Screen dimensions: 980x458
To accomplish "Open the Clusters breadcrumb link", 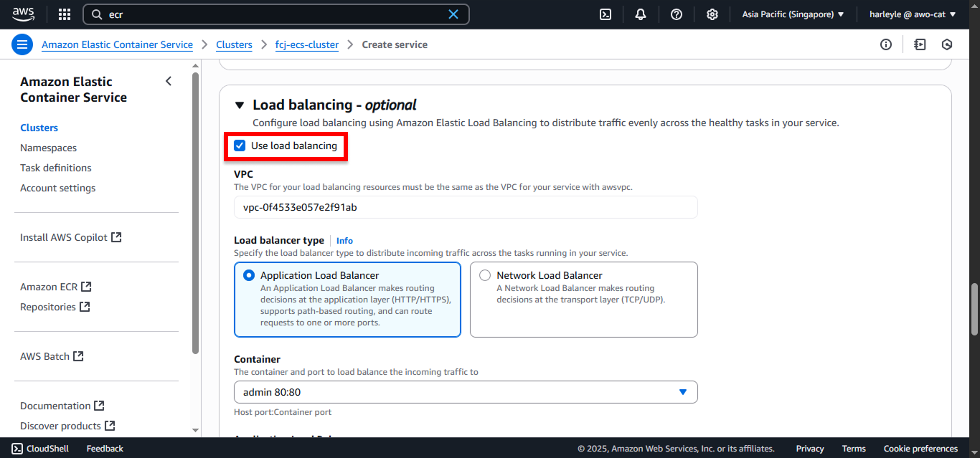I will (x=234, y=44).
